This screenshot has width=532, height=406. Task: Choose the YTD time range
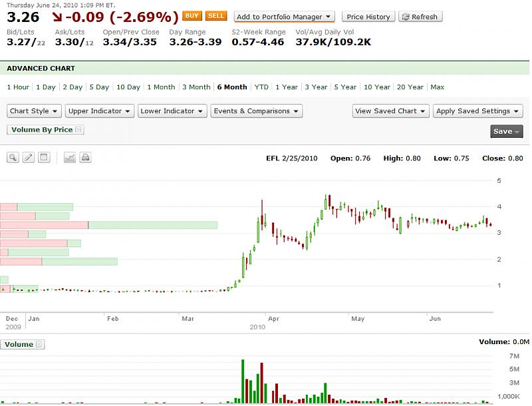click(x=261, y=87)
